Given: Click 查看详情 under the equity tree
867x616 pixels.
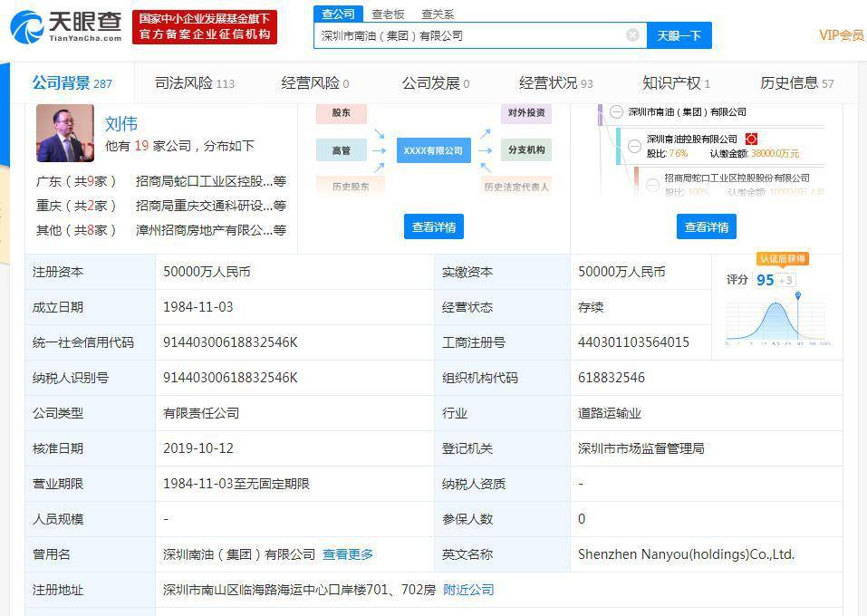Looking at the screenshot, I should point(706,226).
